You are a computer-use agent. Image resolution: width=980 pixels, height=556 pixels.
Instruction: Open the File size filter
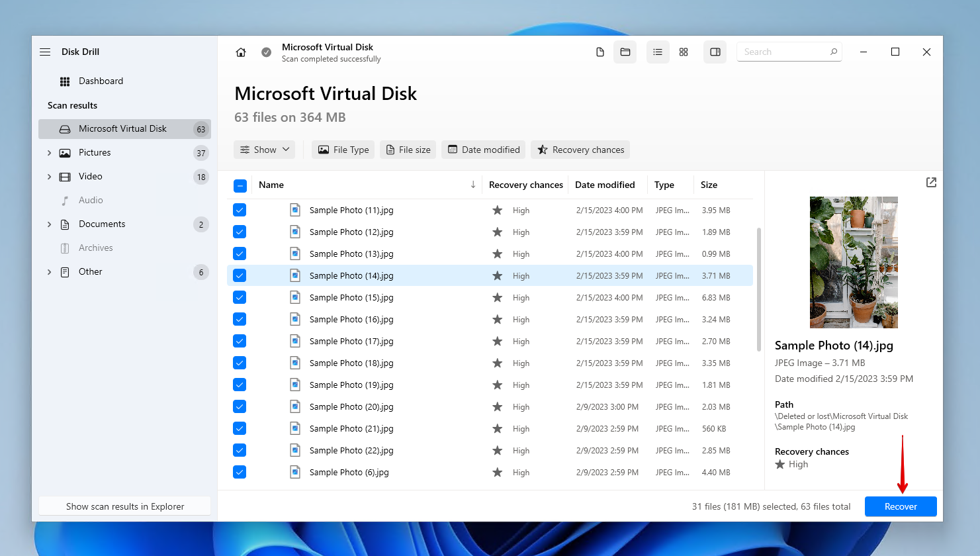click(408, 150)
